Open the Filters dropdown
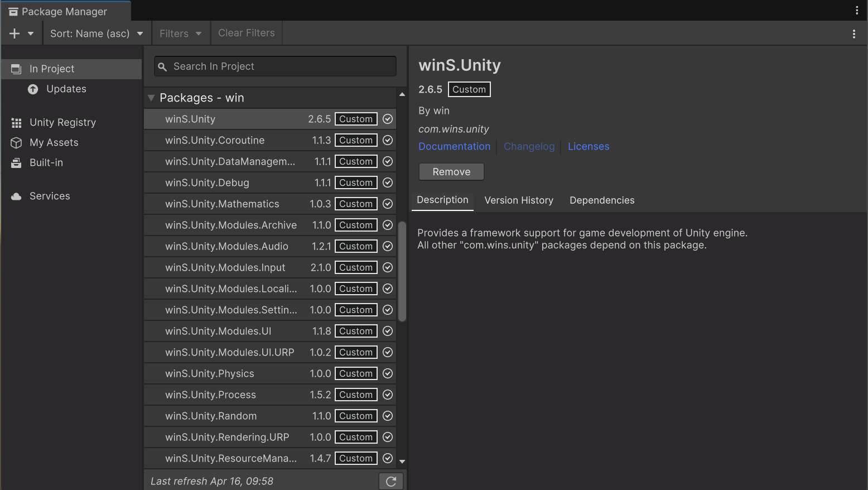This screenshot has height=490, width=868. point(180,33)
